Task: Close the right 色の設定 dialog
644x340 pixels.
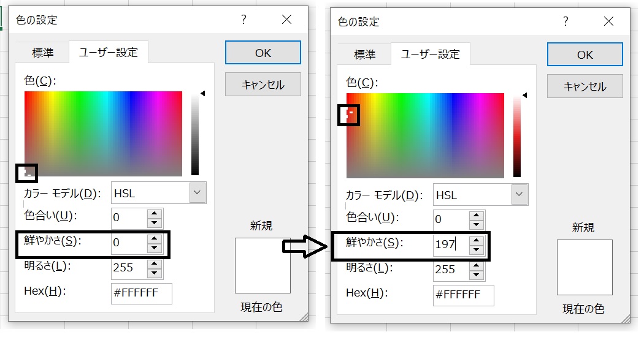Action: tap(608, 21)
